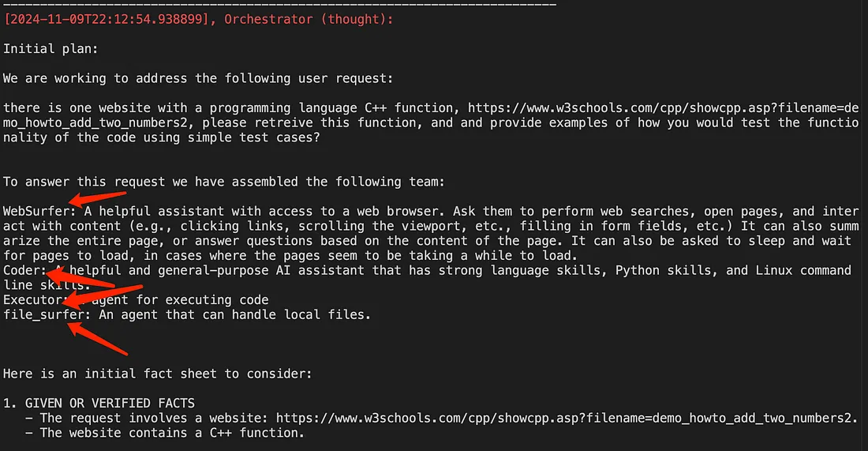The height and width of the screenshot is (451, 868).
Task: Click 'We are working to address' line
Action: [197, 78]
